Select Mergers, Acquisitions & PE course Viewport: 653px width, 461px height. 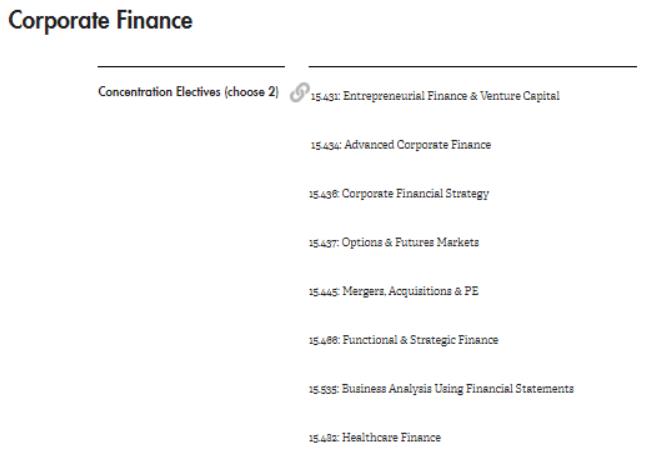[394, 291]
